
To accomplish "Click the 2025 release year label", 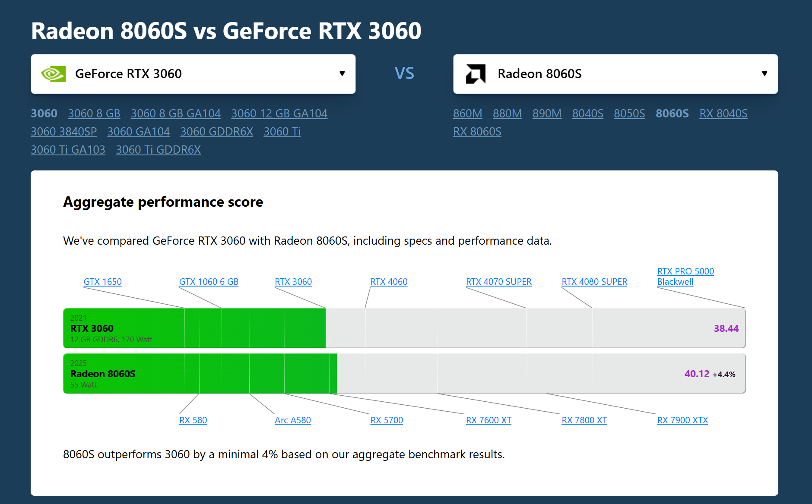I will click(78, 363).
